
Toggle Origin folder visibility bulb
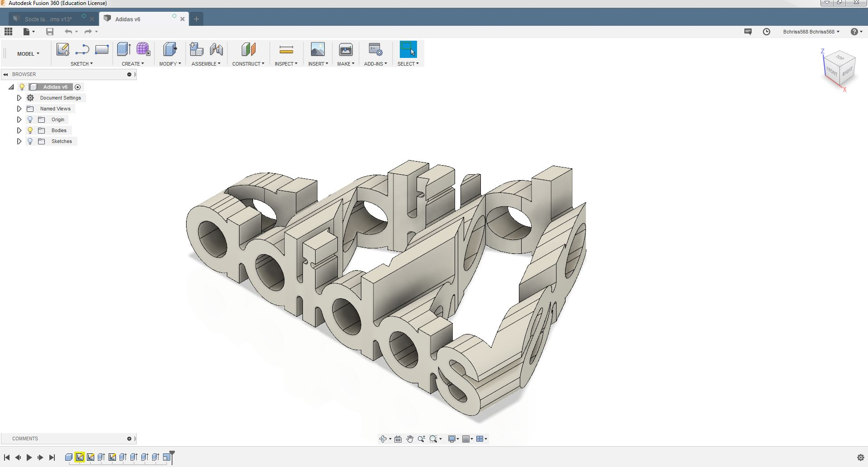click(x=30, y=119)
